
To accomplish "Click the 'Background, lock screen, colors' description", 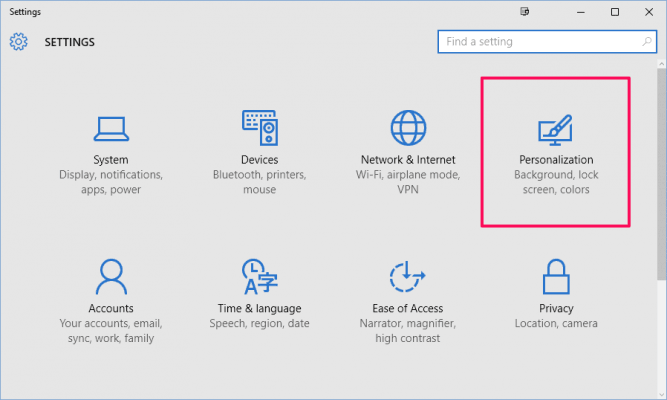I will 555,183.
